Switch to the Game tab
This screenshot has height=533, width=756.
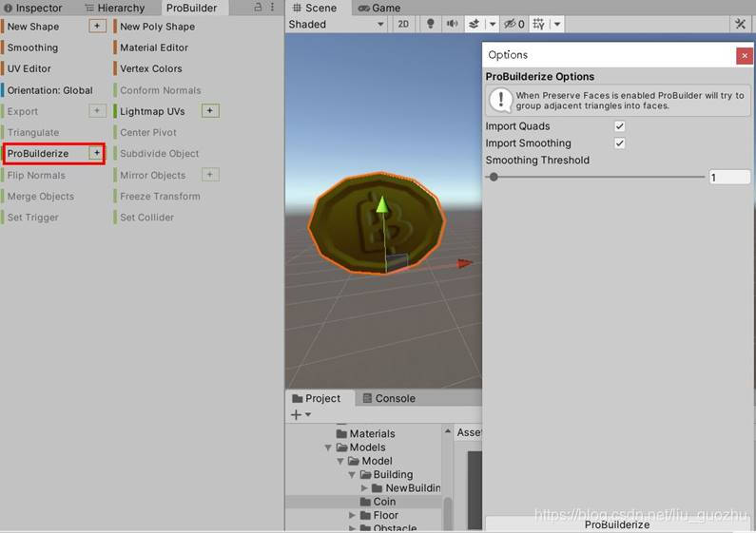379,8
